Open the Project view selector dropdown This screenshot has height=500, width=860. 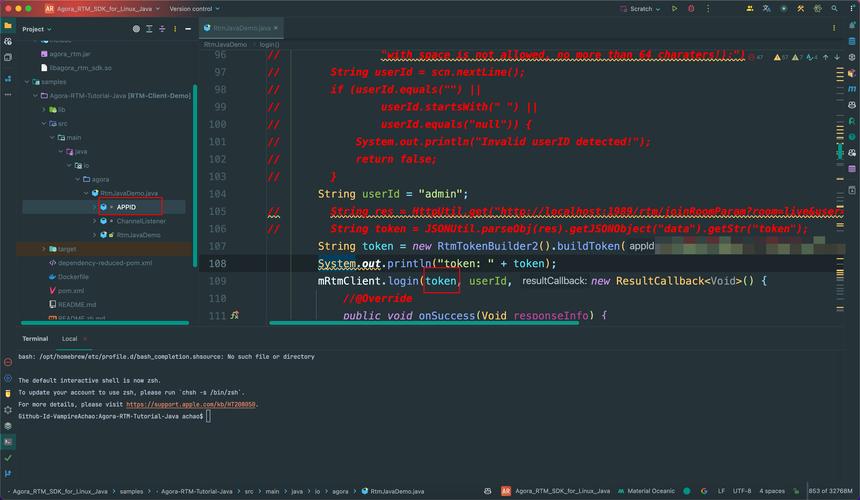click(x=35, y=29)
